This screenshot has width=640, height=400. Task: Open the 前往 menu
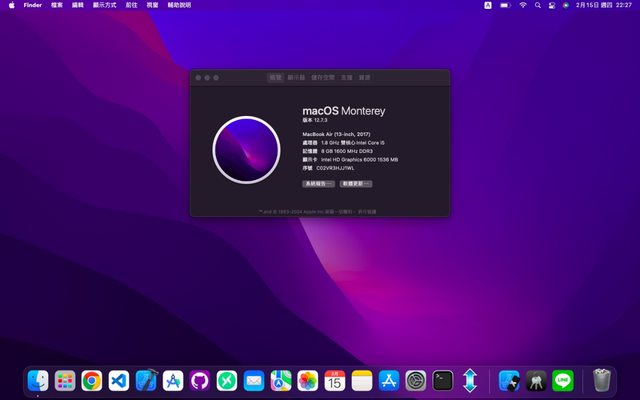131,5
